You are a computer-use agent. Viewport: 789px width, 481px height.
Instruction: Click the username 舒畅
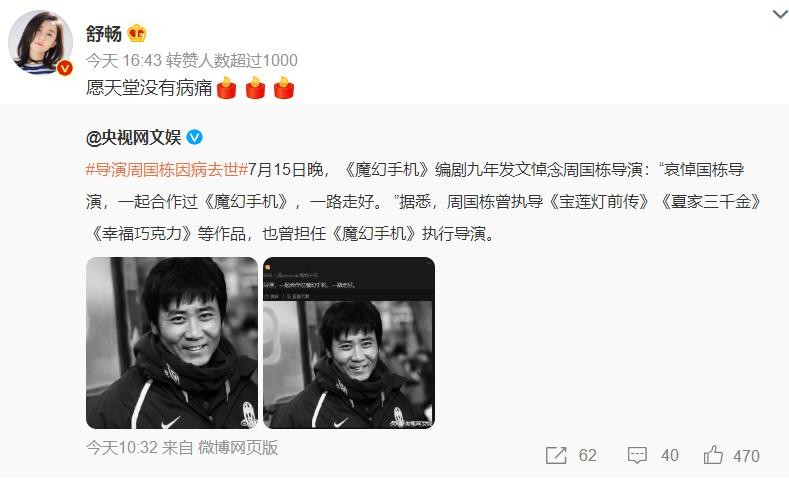coord(104,34)
